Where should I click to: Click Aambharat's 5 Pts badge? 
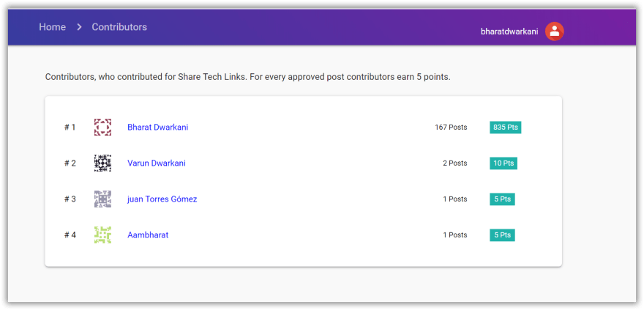(x=502, y=235)
